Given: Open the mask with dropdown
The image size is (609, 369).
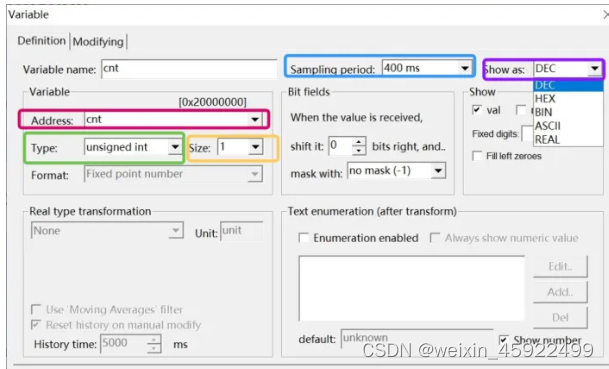Looking at the screenshot, I should tap(438, 170).
